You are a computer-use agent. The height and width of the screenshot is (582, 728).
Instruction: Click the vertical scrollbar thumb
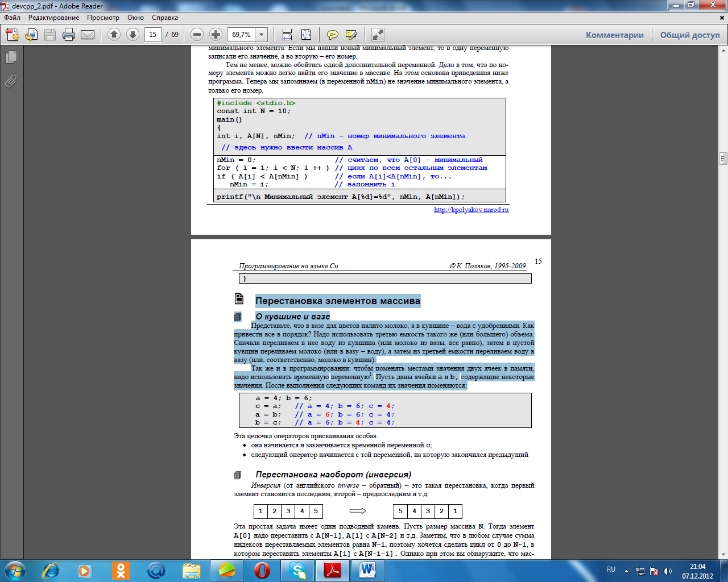(723, 158)
